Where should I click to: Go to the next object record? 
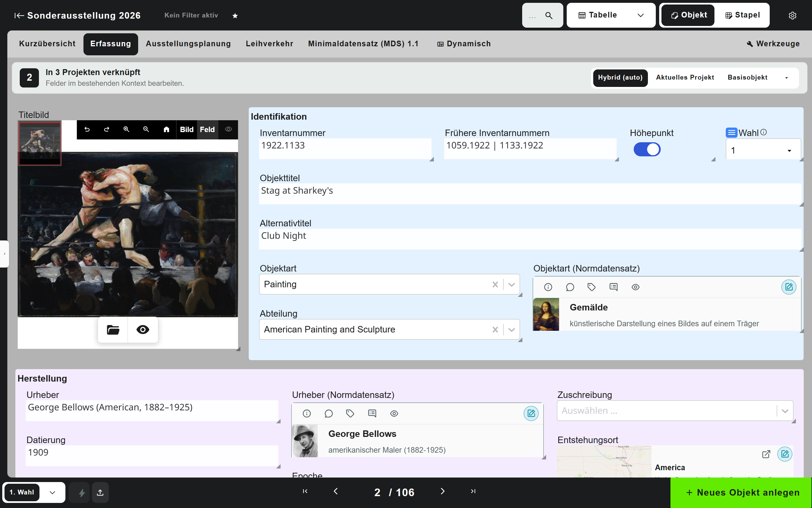(x=443, y=491)
